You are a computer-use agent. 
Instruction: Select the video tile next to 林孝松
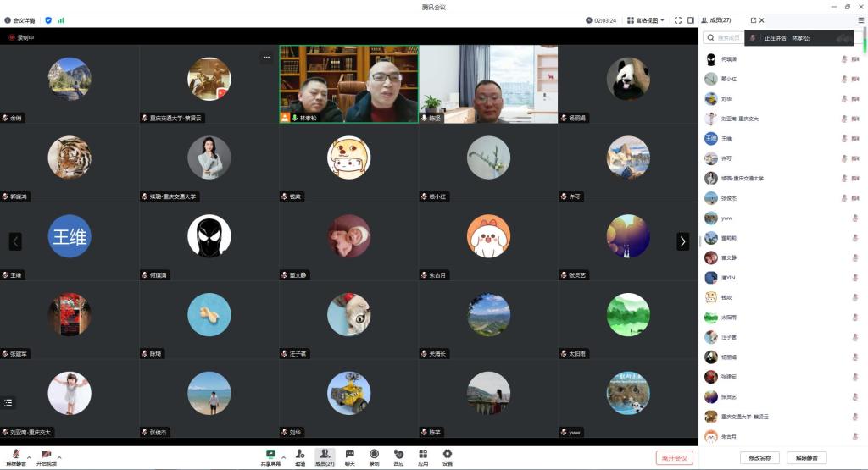coord(488,84)
